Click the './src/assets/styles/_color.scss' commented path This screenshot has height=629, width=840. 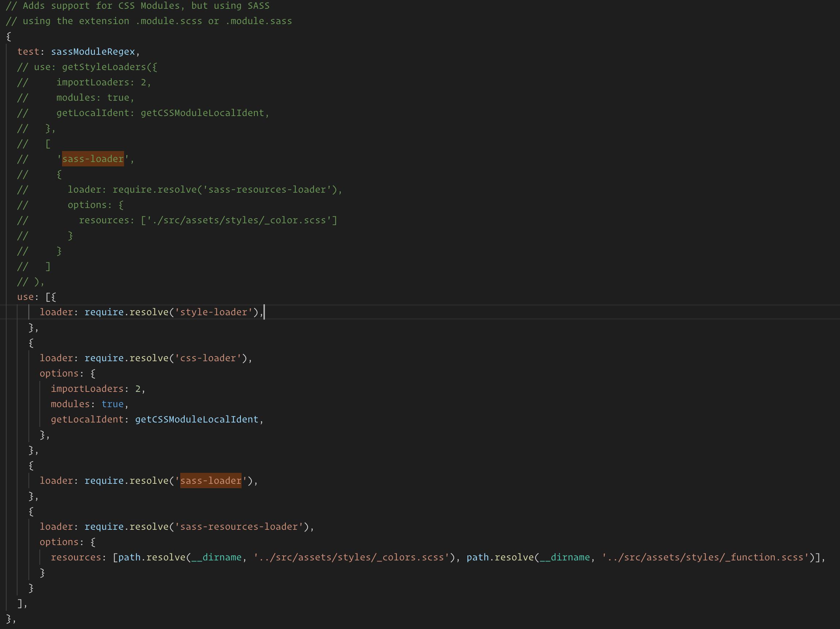coord(236,220)
